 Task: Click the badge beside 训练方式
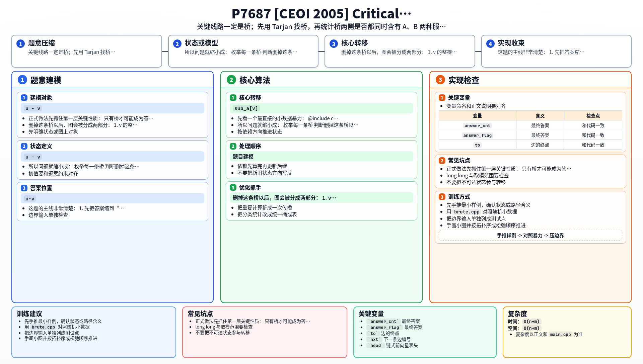tap(442, 197)
